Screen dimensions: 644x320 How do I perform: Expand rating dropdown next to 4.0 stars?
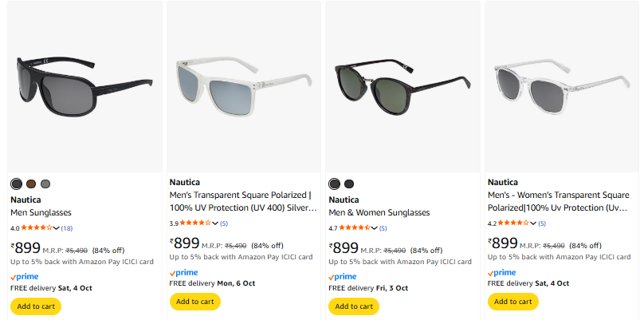coord(57,228)
